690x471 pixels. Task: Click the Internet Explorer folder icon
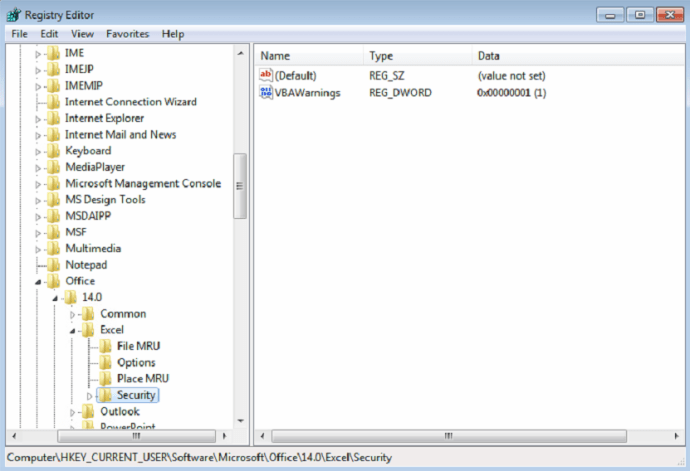pyautogui.click(x=55, y=118)
